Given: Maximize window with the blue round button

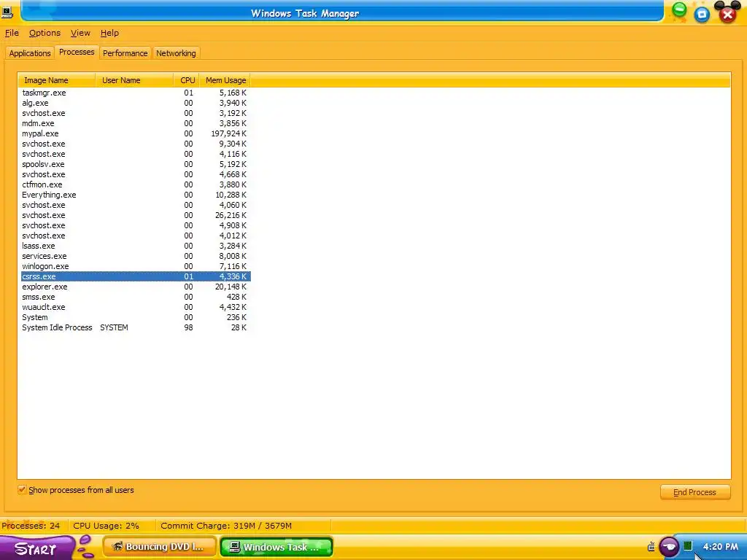Looking at the screenshot, I should 702,15.
